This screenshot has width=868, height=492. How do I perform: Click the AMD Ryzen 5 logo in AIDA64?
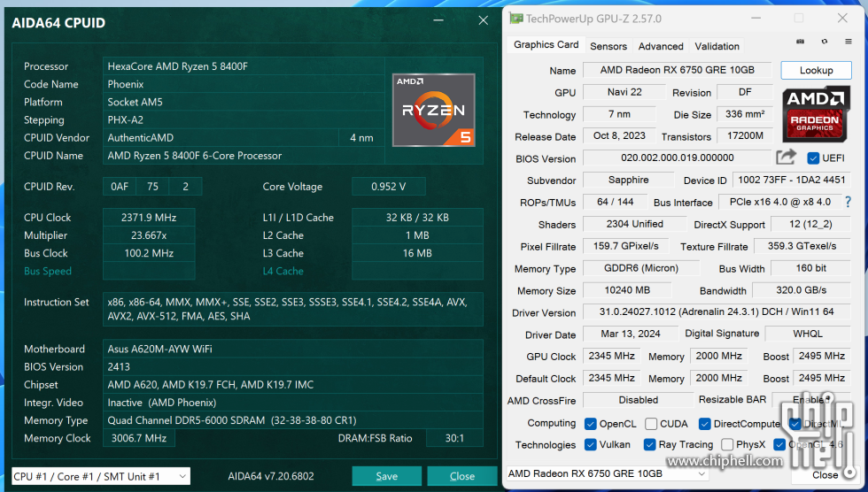433,110
